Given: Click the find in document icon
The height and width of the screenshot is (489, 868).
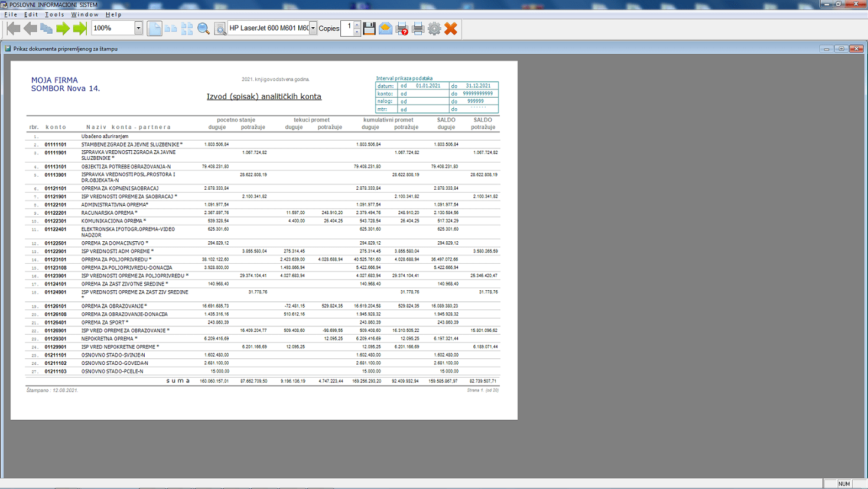Looking at the screenshot, I should 220,28.
